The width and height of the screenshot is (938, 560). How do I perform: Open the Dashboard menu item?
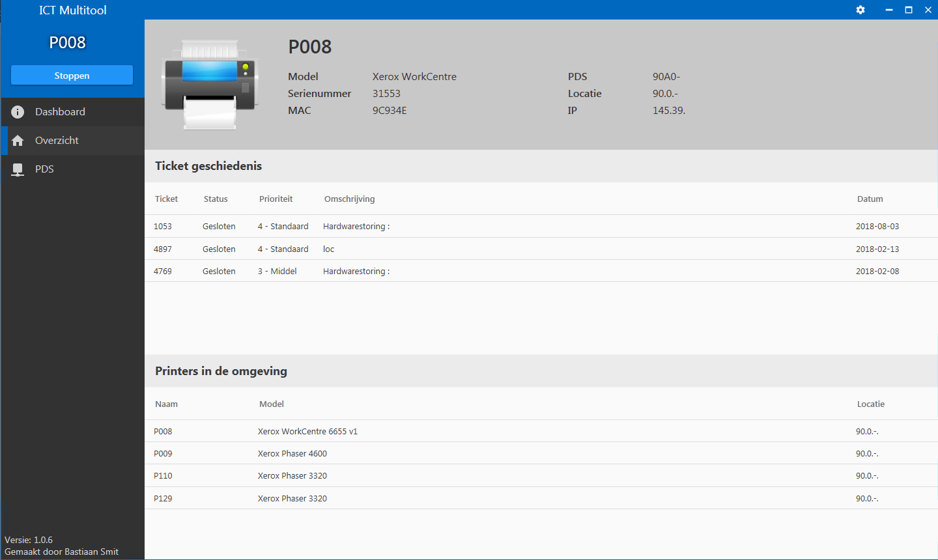(60, 112)
